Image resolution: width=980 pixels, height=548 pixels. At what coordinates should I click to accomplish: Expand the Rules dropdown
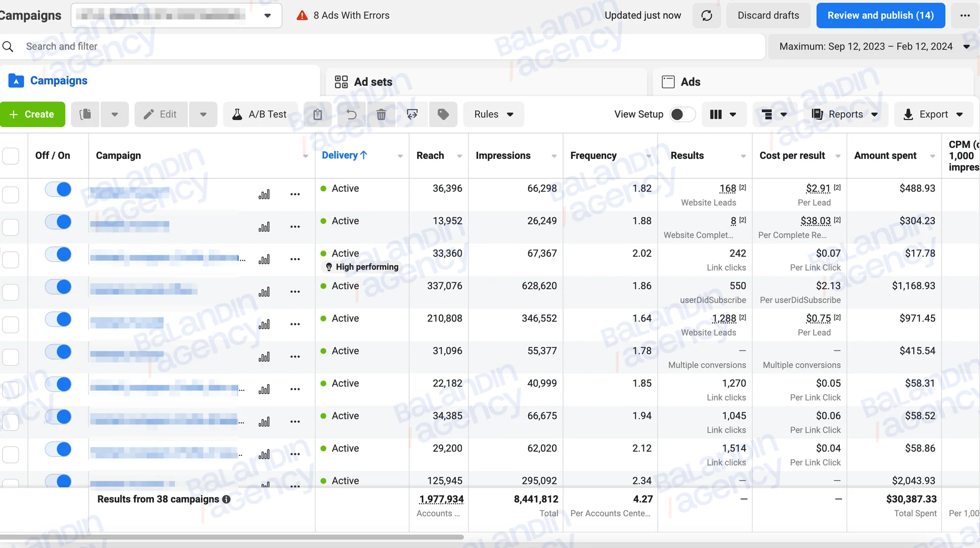[x=493, y=114]
